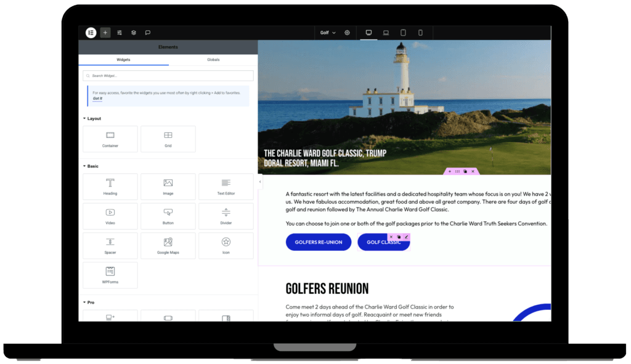Open the Golf page dropdown
This screenshot has height=364, width=631.
328,33
